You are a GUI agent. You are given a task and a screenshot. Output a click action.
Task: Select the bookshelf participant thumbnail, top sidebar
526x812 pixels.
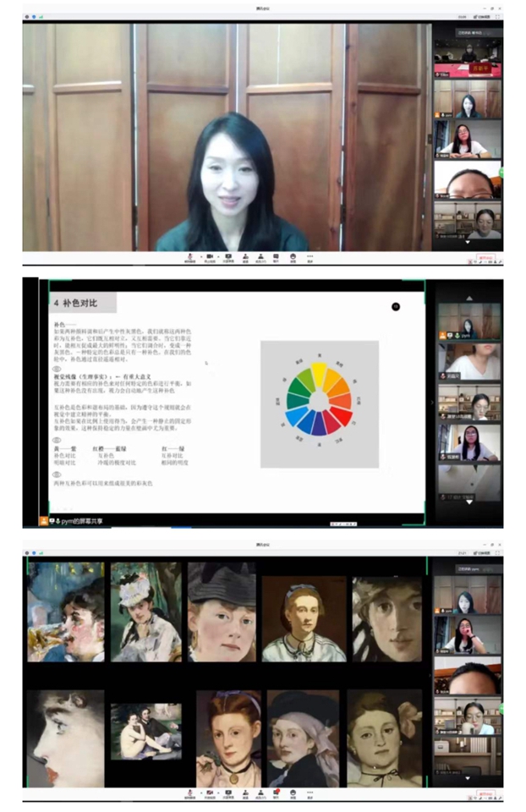pos(468,221)
